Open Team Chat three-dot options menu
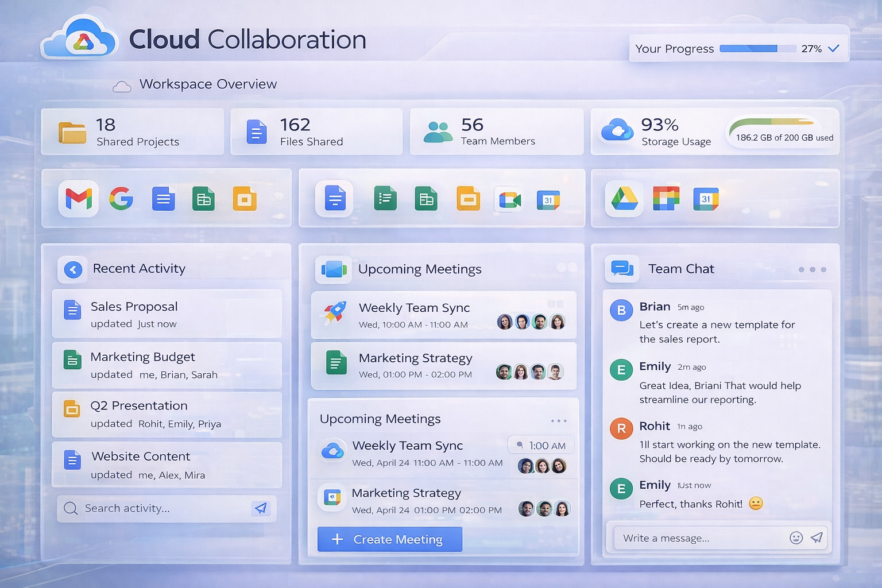 813,269
